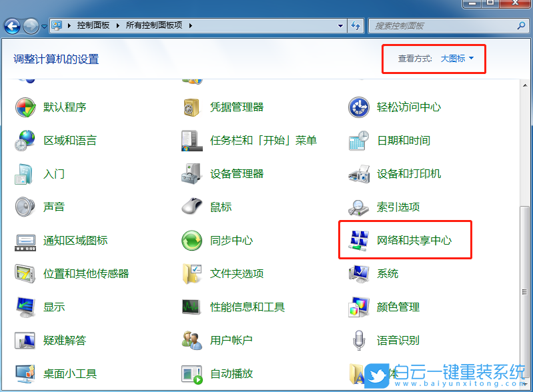Screen dimensions: 533x392
Task: Expand the arrow before 控制面板 breadcrumb
Action: tap(69, 25)
